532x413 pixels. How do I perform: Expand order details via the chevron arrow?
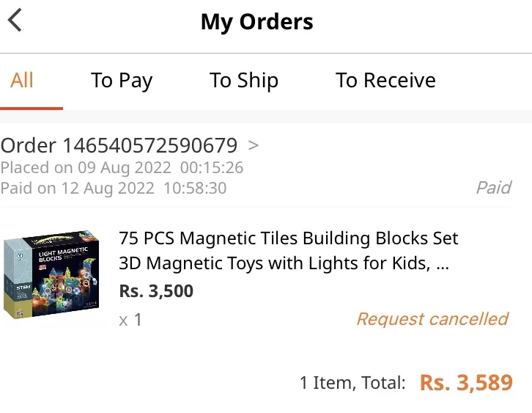(x=253, y=145)
